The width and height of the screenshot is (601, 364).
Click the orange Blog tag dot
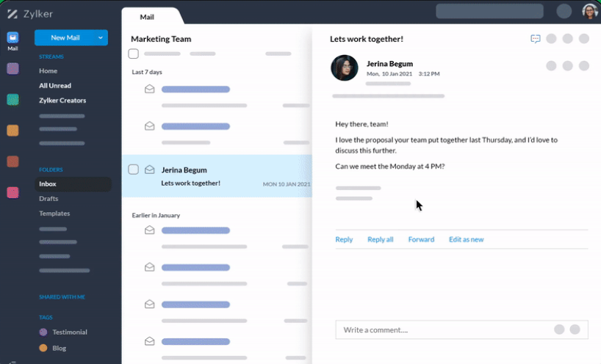point(43,348)
